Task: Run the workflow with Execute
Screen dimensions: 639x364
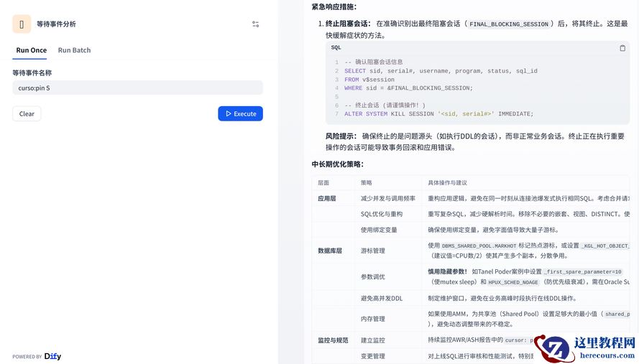Action: (x=240, y=113)
